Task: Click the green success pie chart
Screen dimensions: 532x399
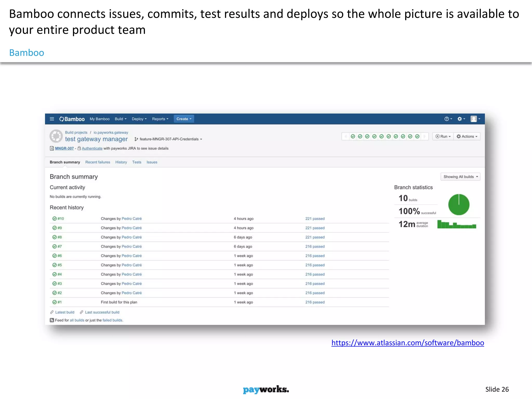Action: (459, 205)
